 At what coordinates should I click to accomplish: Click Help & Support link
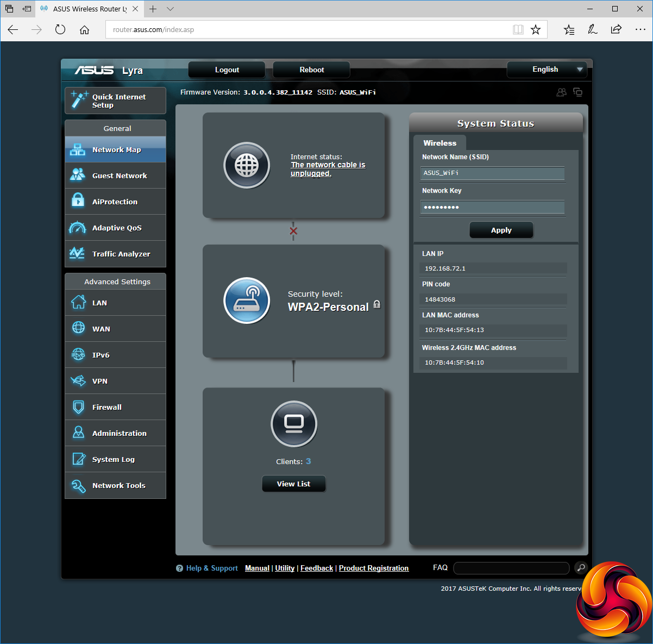point(212,568)
